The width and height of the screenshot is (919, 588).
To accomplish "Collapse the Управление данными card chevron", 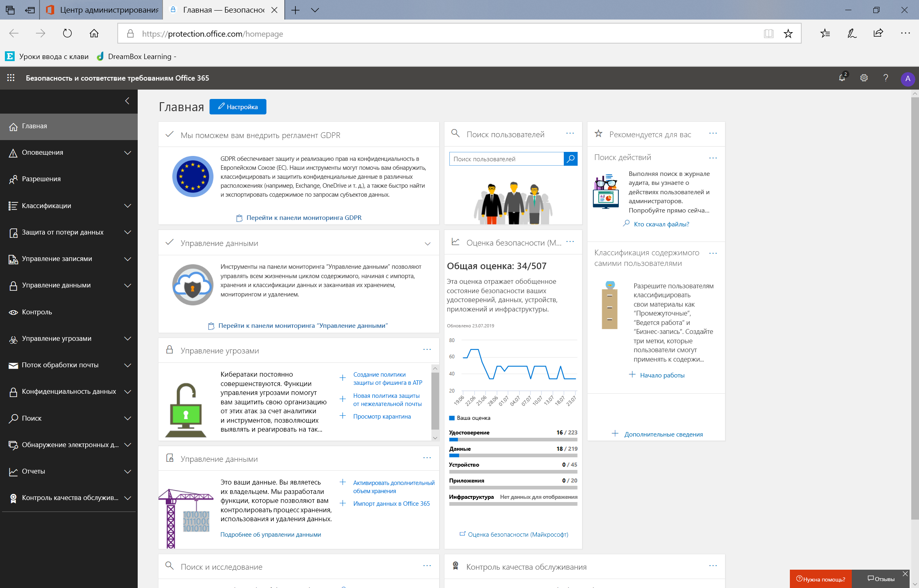I will click(428, 244).
